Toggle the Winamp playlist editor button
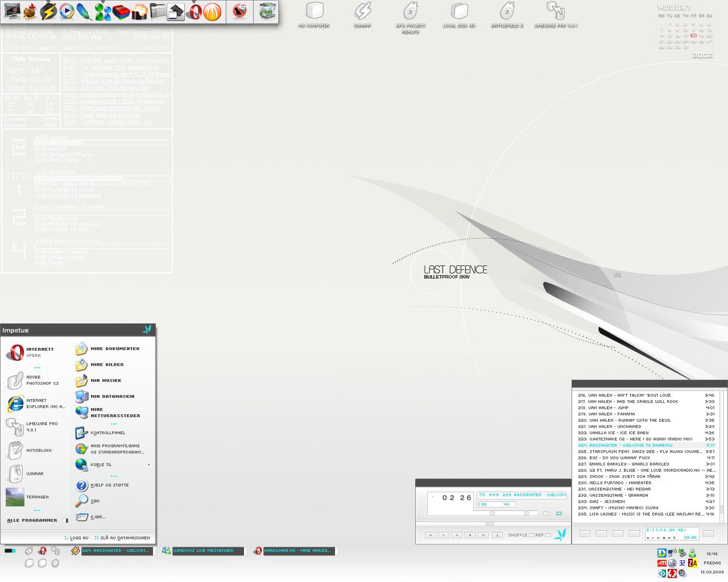Viewport: 728px width, 582px height. (x=559, y=513)
